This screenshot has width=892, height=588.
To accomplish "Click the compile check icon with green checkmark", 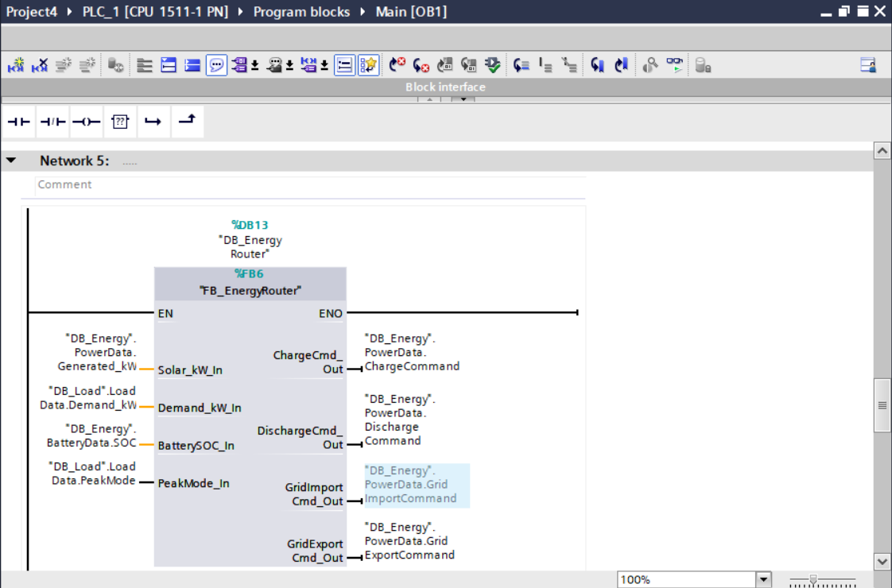I will (492, 65).
